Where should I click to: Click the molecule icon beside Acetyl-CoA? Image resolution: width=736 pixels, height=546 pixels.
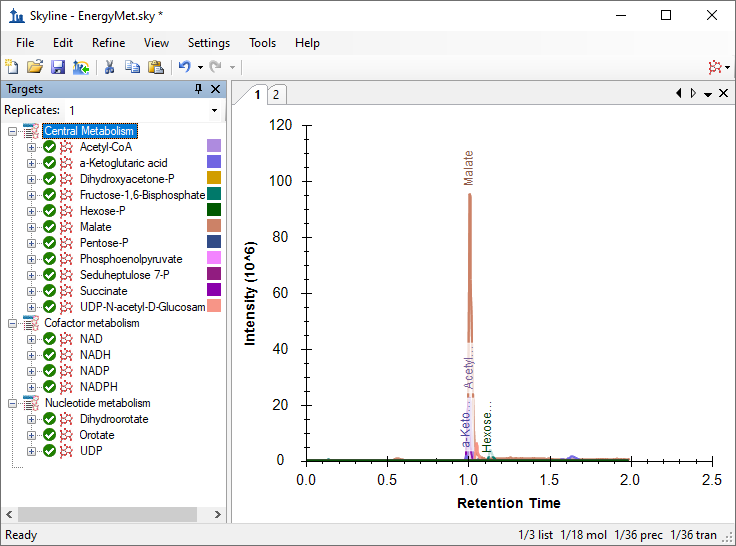[66, 147]
